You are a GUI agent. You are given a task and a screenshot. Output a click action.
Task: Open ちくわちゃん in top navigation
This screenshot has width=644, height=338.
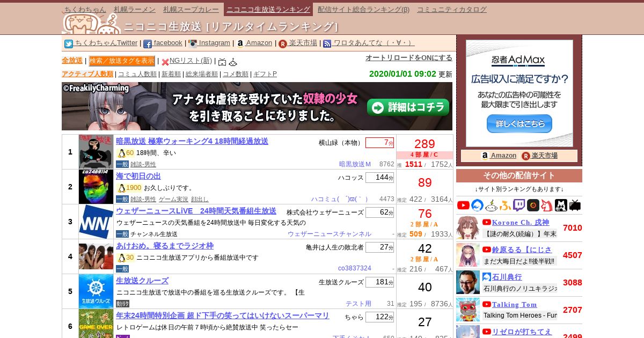[85, 9]
